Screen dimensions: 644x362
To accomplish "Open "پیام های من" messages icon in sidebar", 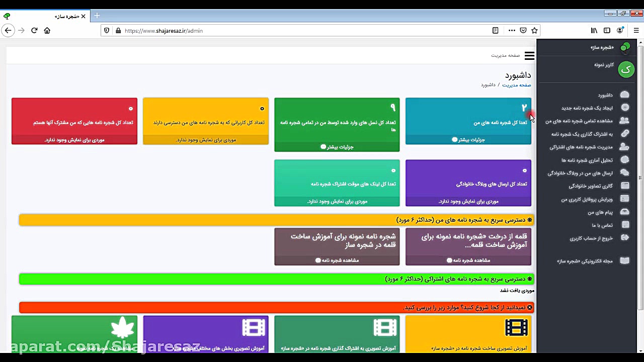I will (x=625, y=212).
